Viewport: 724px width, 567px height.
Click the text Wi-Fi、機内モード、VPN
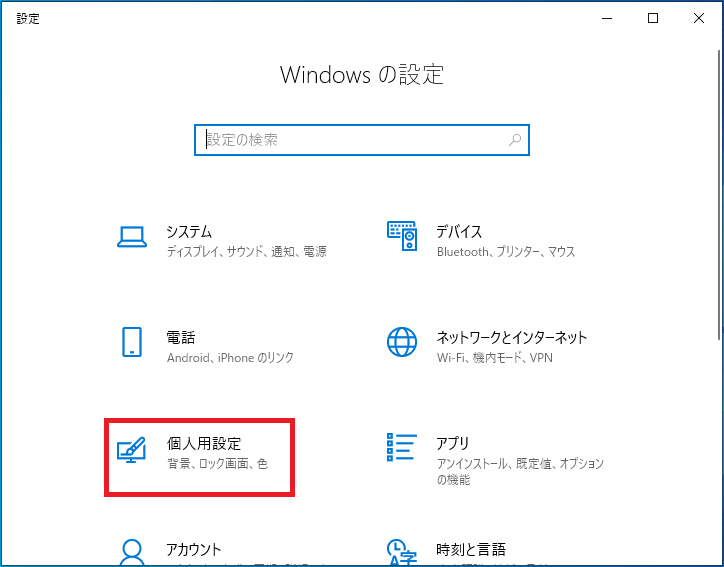click(x=495, y=358)
